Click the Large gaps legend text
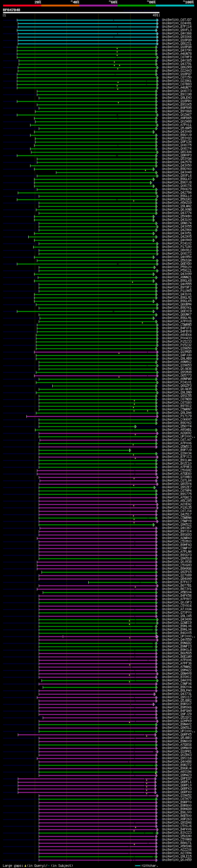Screen dimensions: 197x868 pyautogui.click(x=38, y=866)
